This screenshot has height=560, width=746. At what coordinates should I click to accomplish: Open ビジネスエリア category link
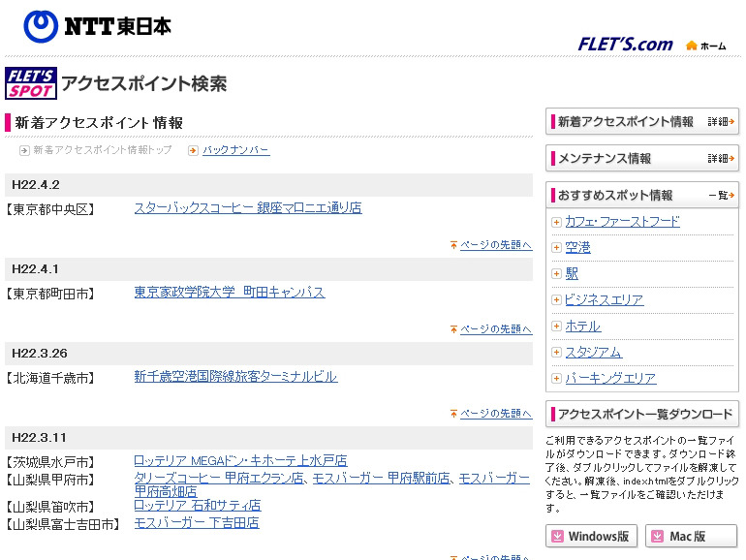click(x=605, y=299)
